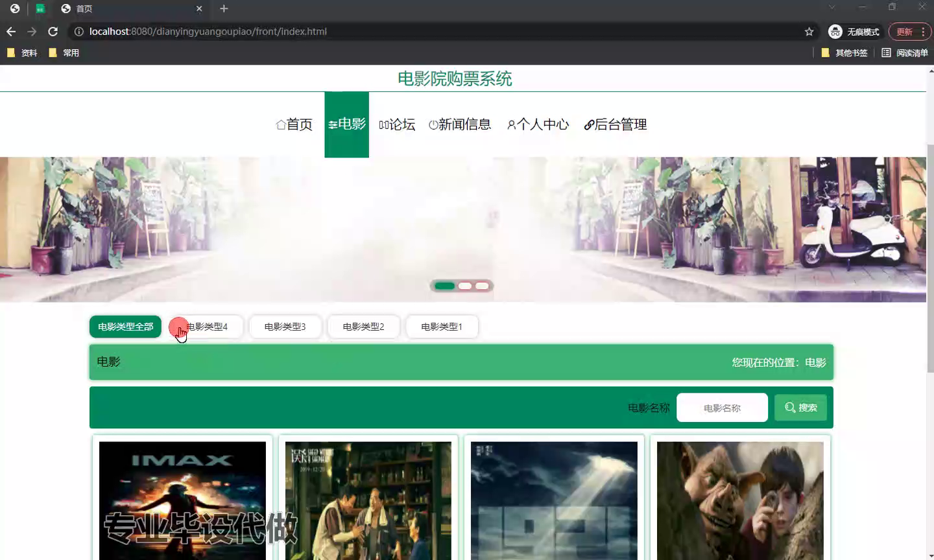Open the tab search dropdown arrow
Viewport: 934px width, 560px height.
832,7
